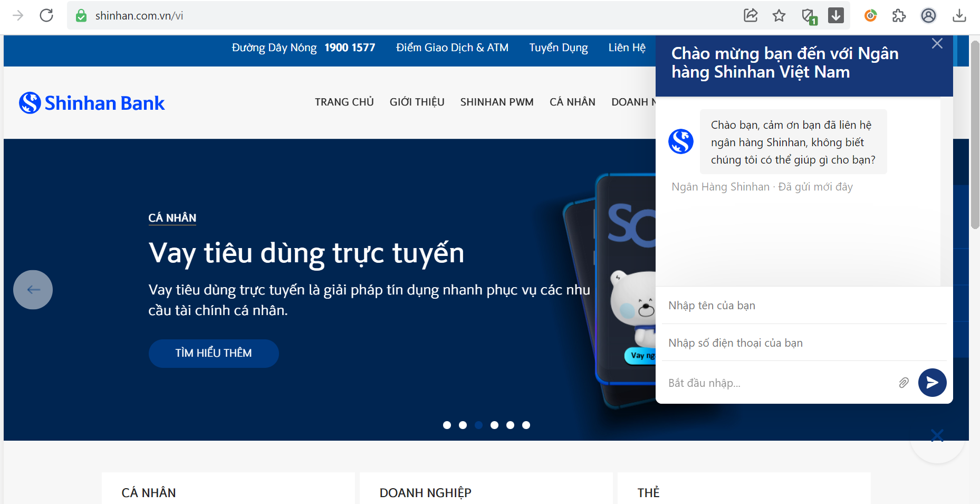
Task: Click the CÁ NHÂN label on banner
Action: 172,218
